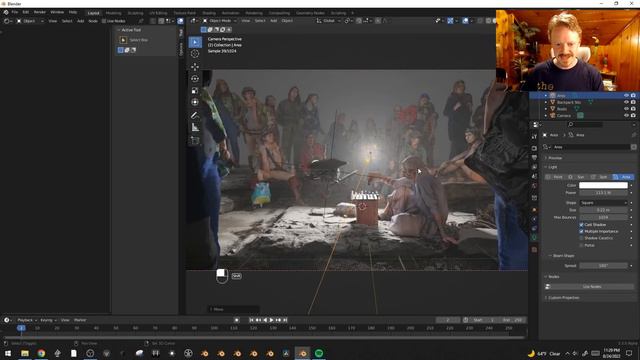Open the Playback dropdown in the timeline
This screenshot has height=360, width=640.
(27, 320)
